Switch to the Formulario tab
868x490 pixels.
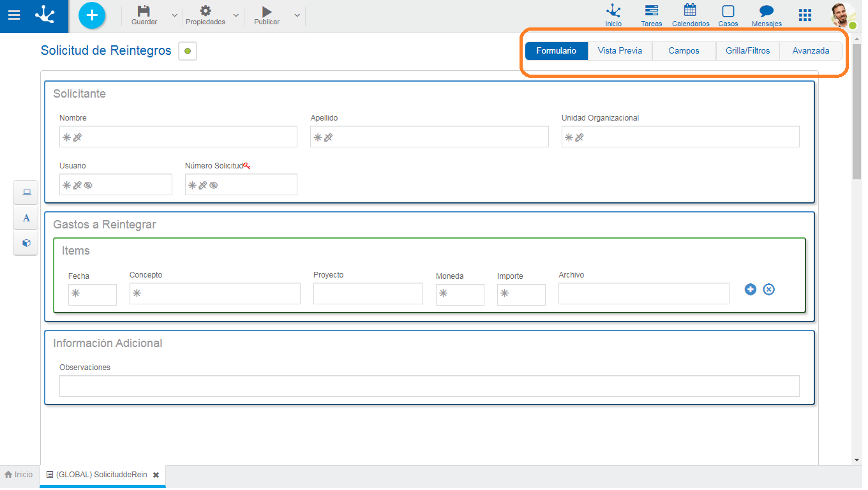point(556,51)
